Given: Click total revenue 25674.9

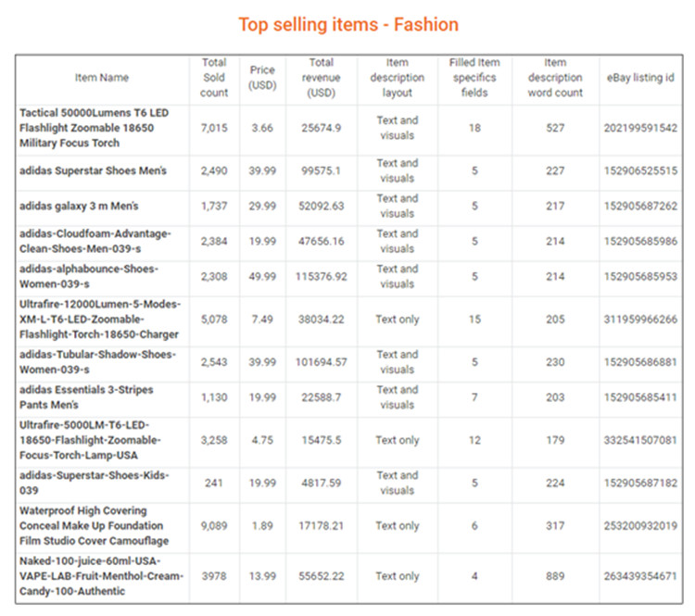Looking at the screenshot, I should [x=322, y=128].
